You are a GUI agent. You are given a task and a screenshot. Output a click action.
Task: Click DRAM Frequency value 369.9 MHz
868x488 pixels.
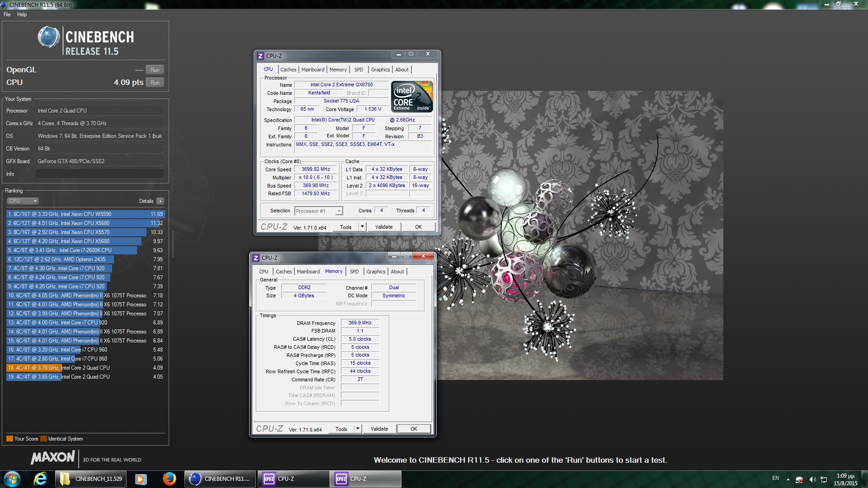(360, 323)
